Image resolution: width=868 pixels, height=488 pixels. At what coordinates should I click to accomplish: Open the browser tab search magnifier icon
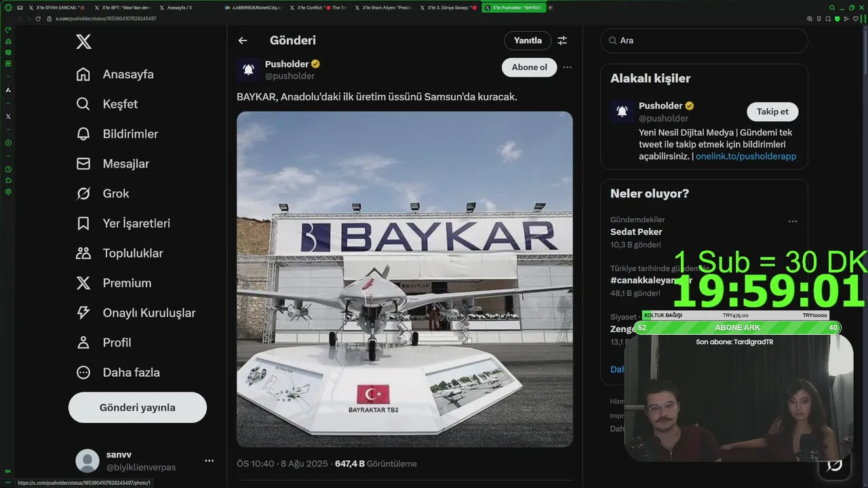point(832,7)
